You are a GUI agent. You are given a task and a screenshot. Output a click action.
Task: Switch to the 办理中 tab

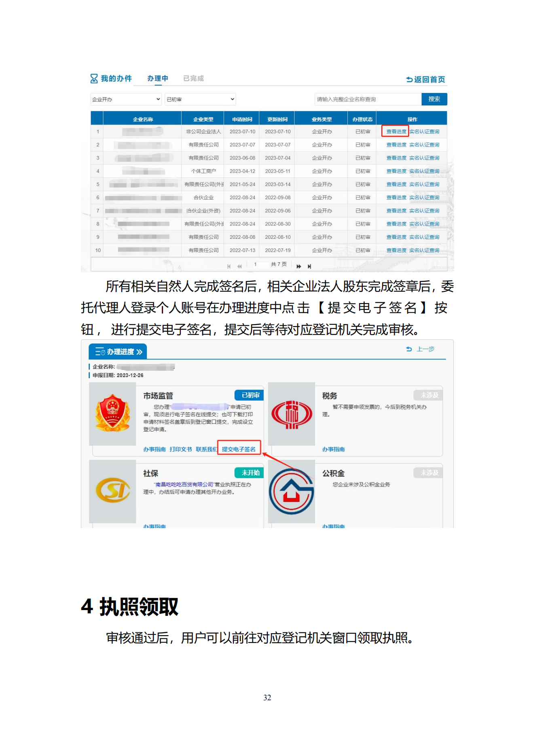(x=157, y=78)
